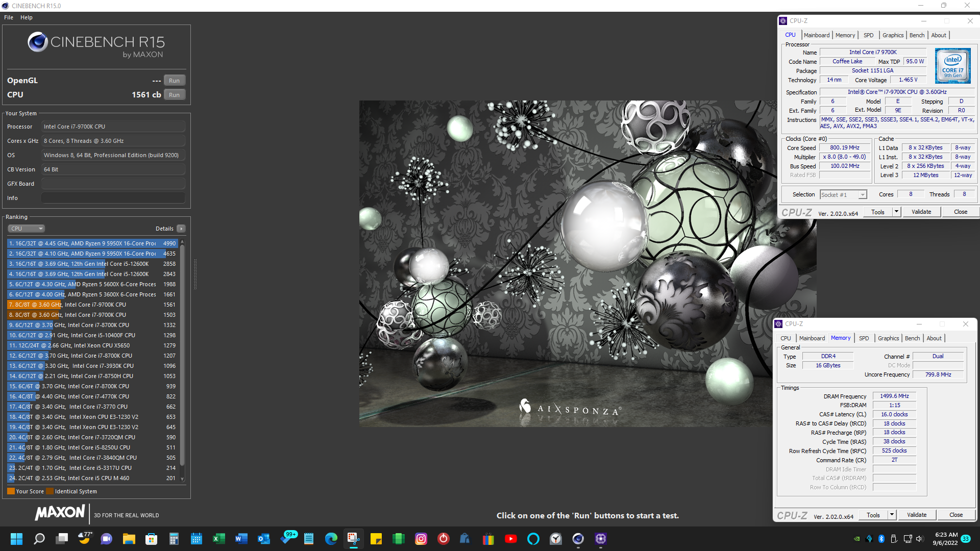Switch to Mainboard tab in bottom CPU-Z window
980x551 pixels.
(x=812, y=338)
